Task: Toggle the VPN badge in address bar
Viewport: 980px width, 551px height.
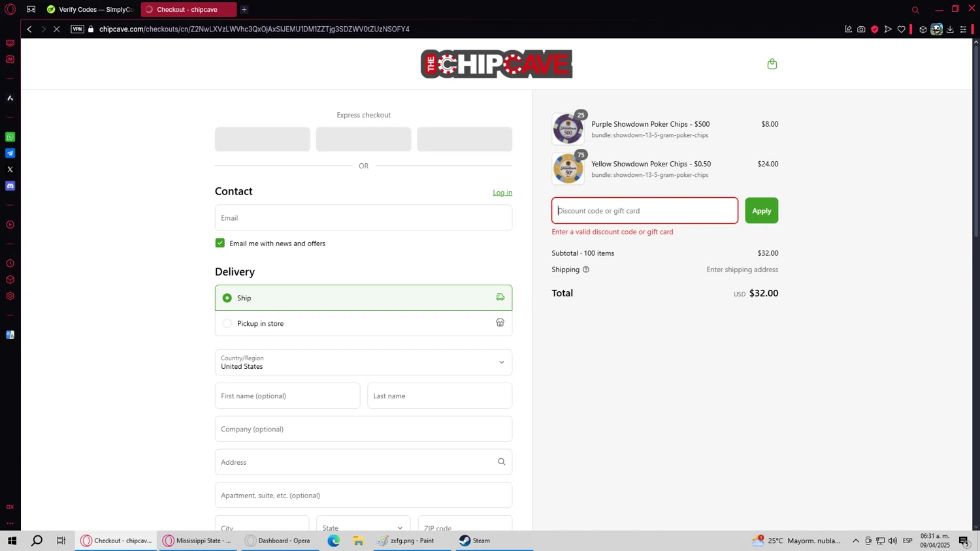Action: click(77, 29)
